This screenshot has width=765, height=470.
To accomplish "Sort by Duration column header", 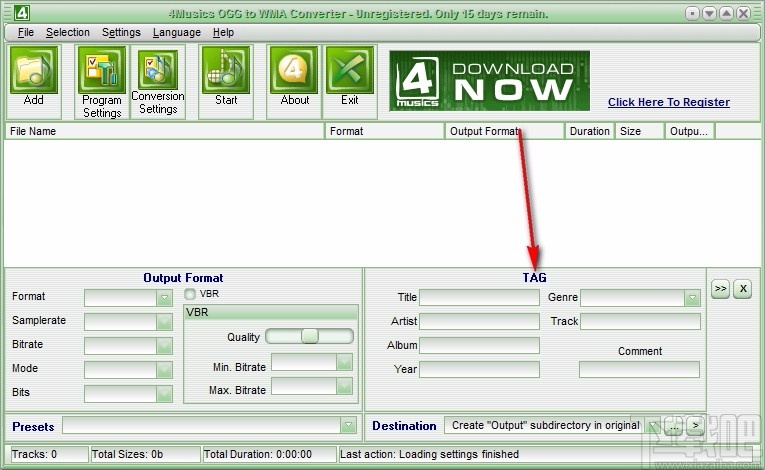I will pos(589,131).
